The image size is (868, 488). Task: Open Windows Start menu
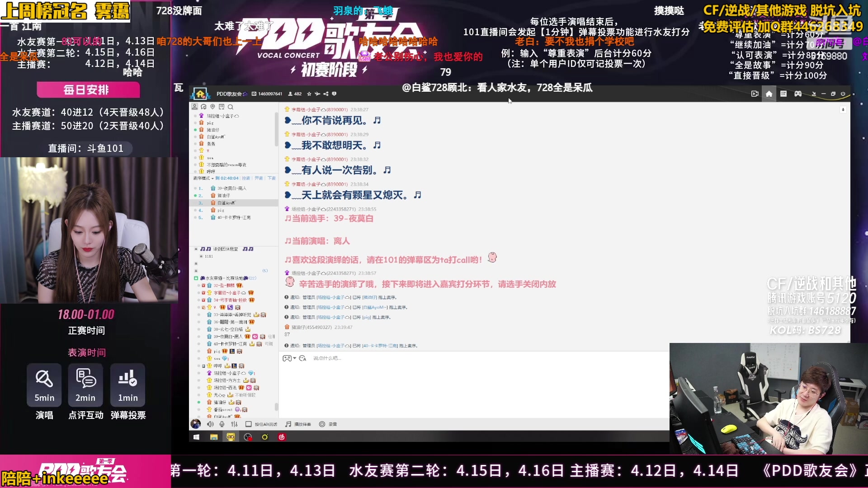(x=196, y=437)
